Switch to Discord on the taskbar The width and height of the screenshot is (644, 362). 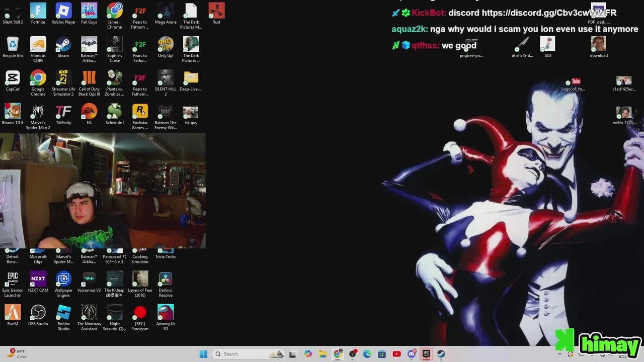[x=412, y=354]
